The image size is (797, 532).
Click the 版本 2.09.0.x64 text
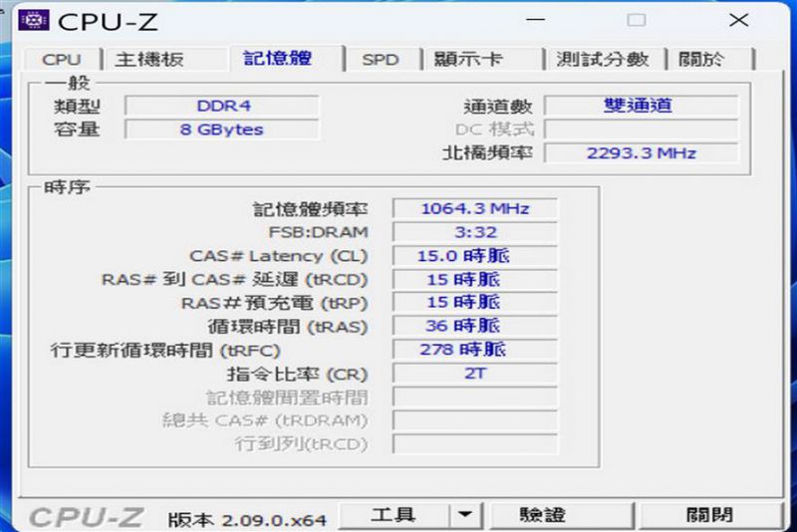pos(247,520)
